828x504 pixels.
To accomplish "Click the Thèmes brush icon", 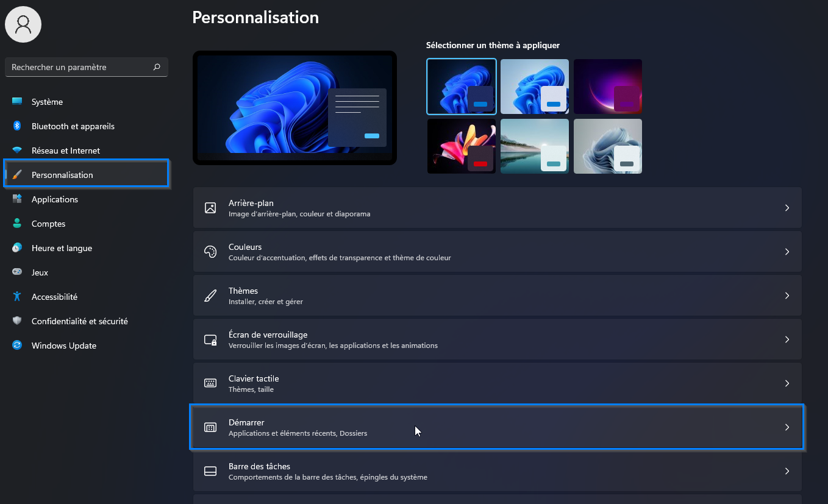I will pos(210,296).
